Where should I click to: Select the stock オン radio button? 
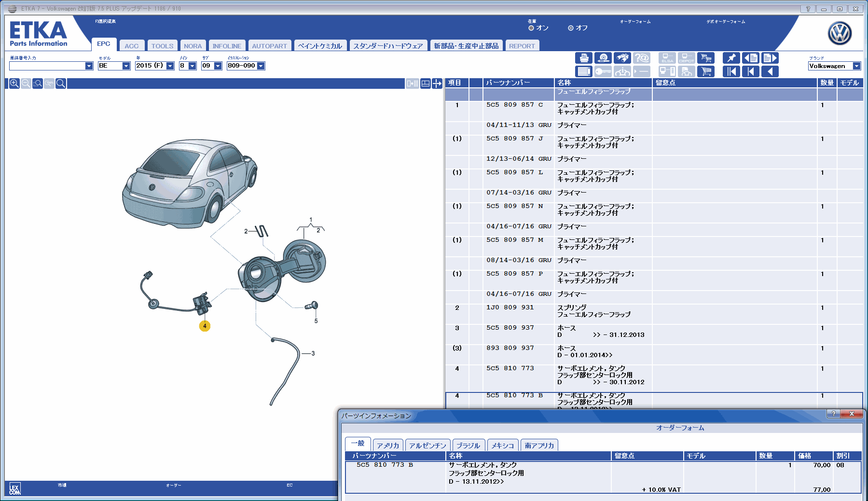click(531, 28)
